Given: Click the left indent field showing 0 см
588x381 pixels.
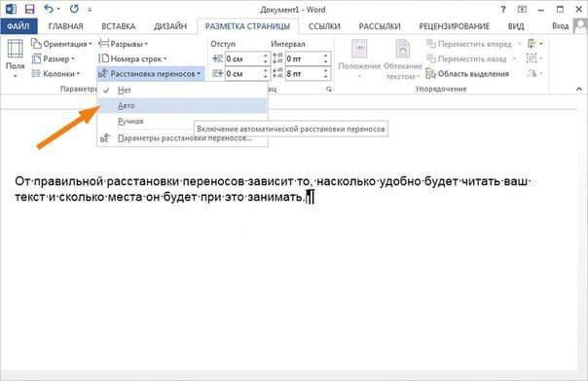Looking at the screenshot, I should [x=243, y=58].
